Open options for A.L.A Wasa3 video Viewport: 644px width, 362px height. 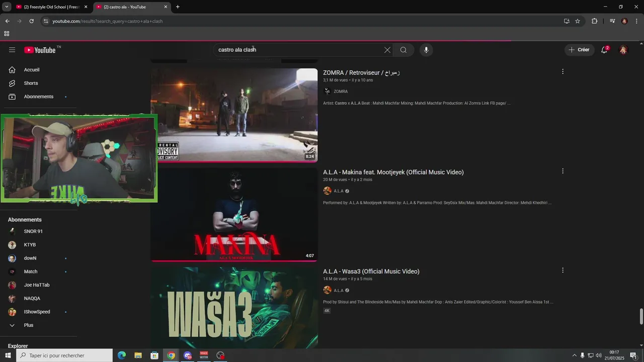(x=562, y=270)
